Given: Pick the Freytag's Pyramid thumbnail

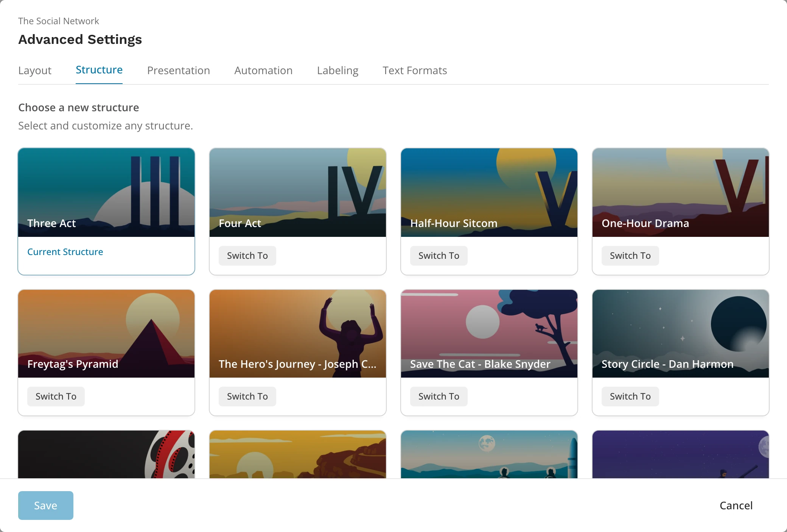Looking at the screenshot, I should 106,334.
